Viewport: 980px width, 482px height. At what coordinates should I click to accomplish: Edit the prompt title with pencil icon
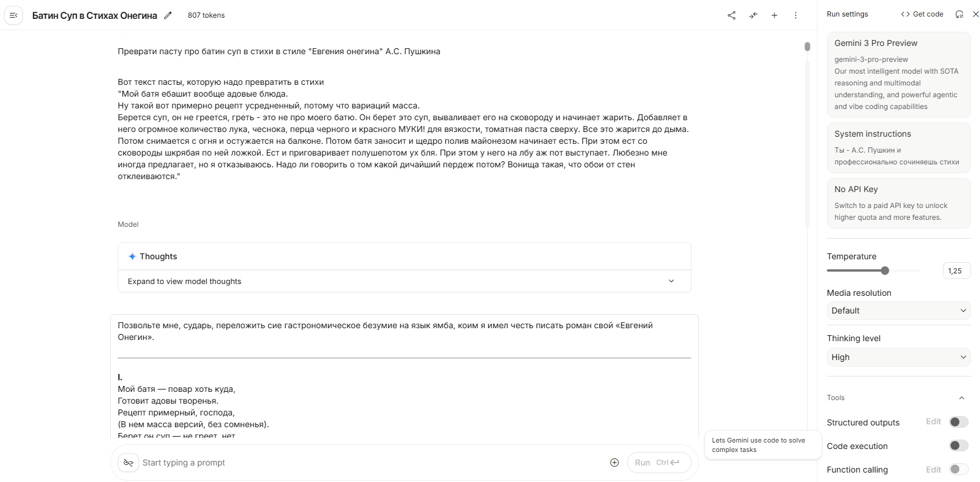168,15
